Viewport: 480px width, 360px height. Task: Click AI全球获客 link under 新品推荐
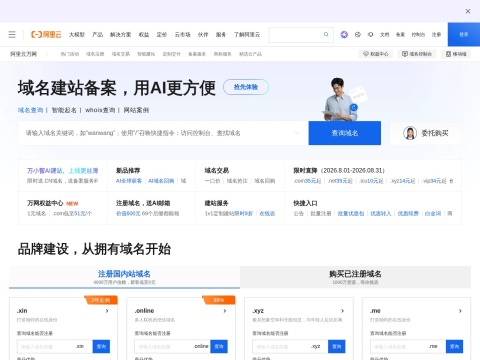(129, 181)
